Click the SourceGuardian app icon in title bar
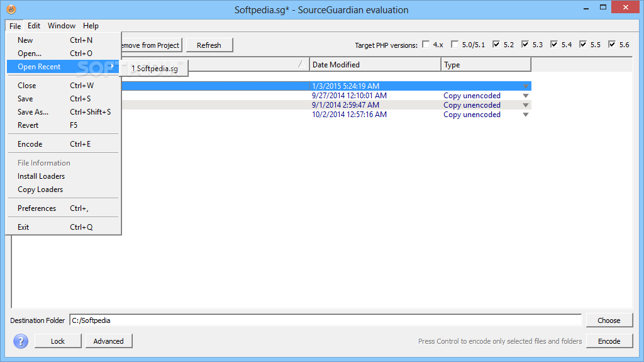The image size is (644, 362). [11, 9]
